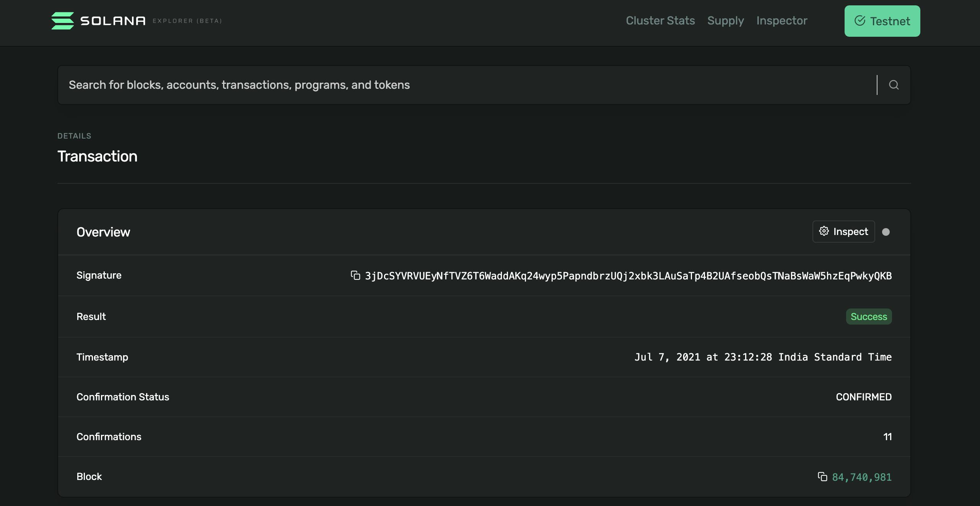Screen dimensions: 980x506
Task: Click the Solana logo icon
Action: (x=63, y=21)
